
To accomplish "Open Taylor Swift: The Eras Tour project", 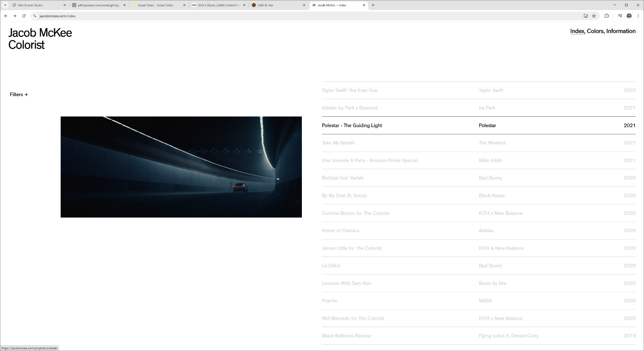I will 350,90.
